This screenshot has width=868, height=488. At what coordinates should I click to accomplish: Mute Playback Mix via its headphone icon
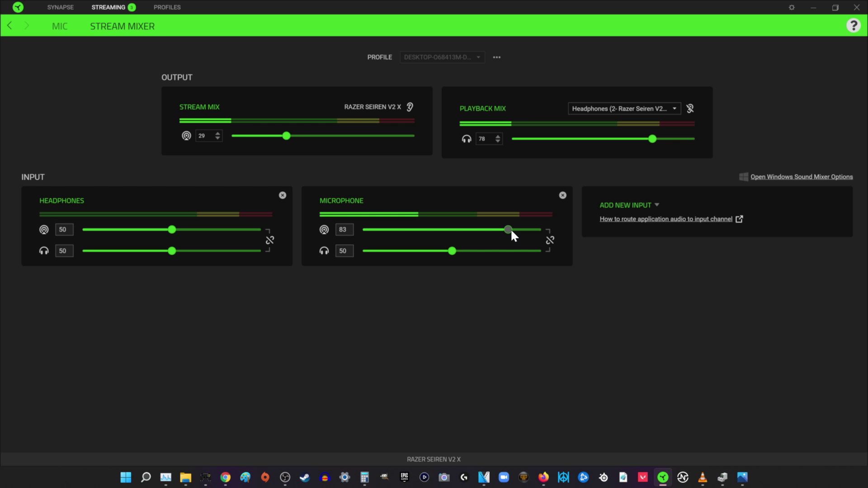click(467, 139)
